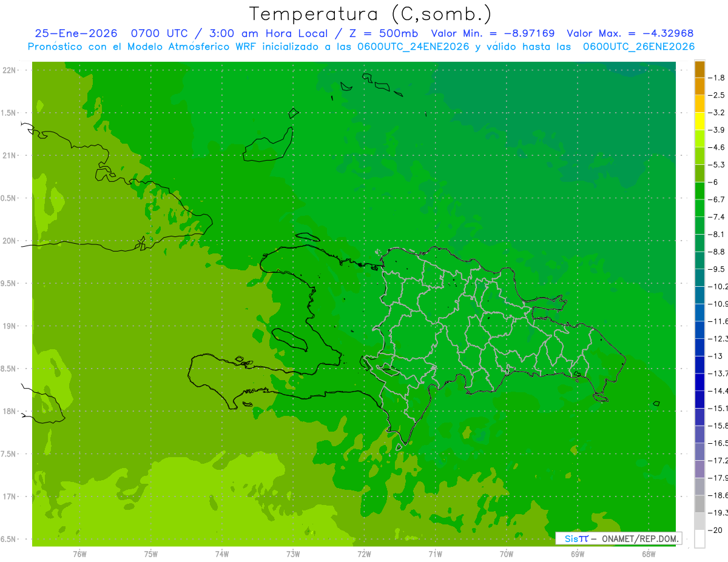The width and height of the screenshot is (728, 562).
Task: Click the '76W' longitude label
Action: click(79, 554)
